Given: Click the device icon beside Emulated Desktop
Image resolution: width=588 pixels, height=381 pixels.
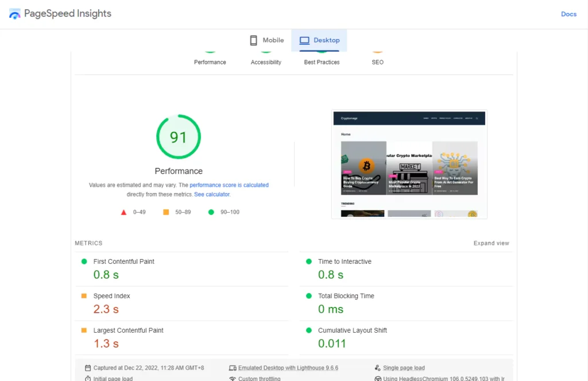Looking at the screenshot, I should click(x=233, y=368).
